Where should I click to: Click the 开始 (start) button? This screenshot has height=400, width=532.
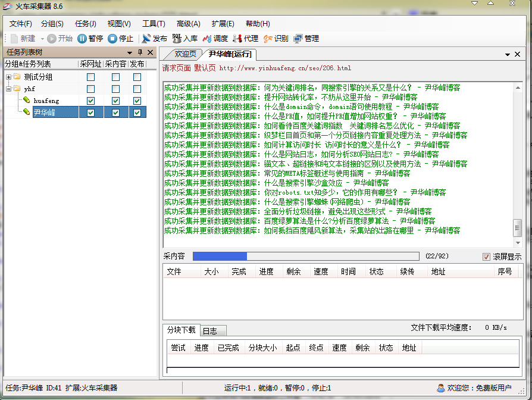[x=60, y=39]
